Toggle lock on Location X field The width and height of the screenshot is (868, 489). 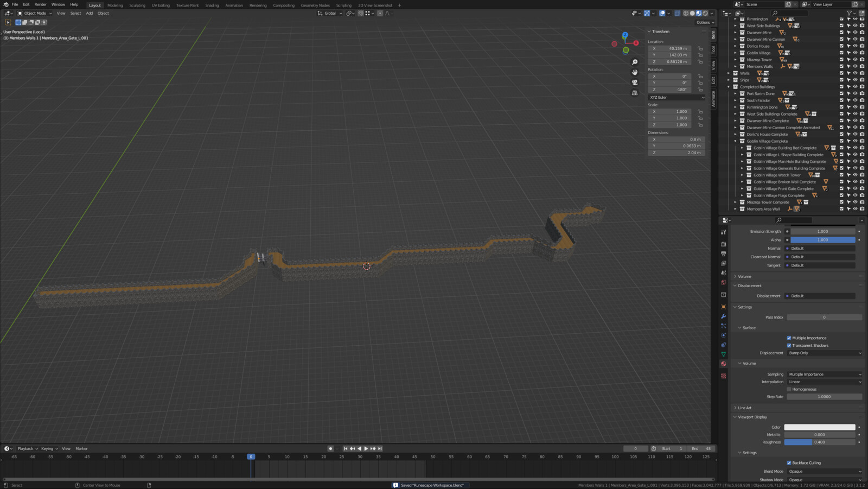coord(700,48)
